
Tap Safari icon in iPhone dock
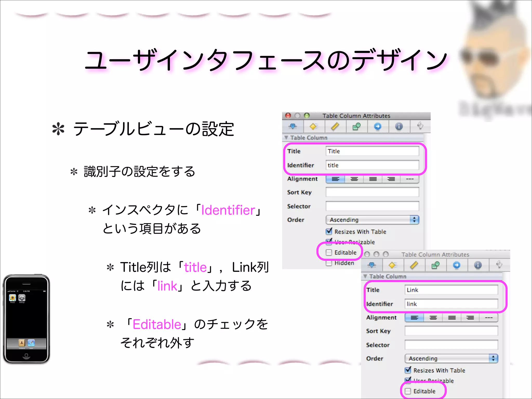click(x=31, y=343)
